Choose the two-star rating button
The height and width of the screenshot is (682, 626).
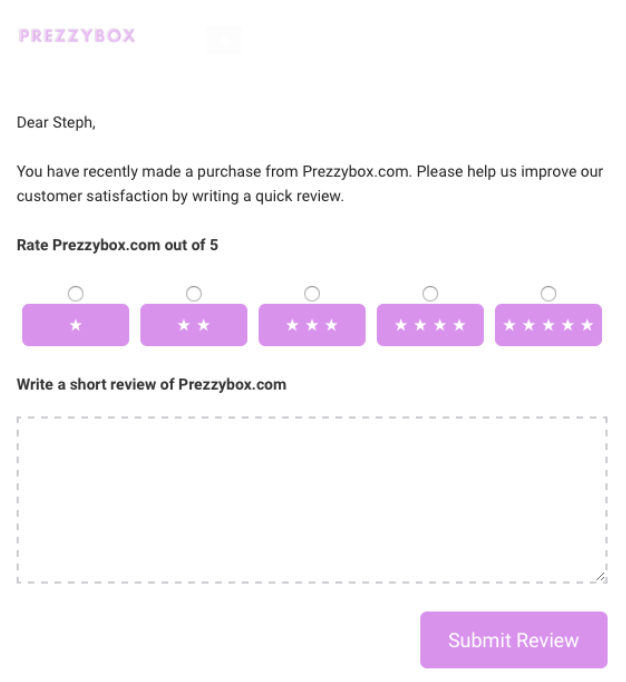coord(193,325)
